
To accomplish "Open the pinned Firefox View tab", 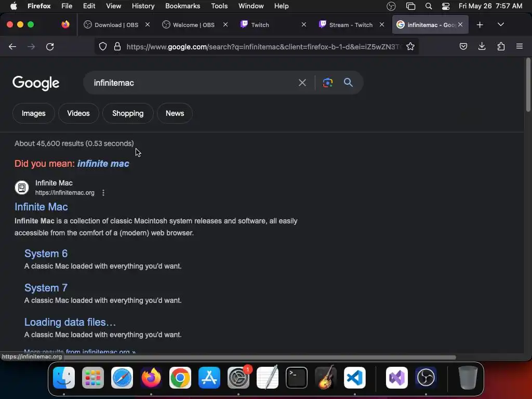I will point(65,24).
